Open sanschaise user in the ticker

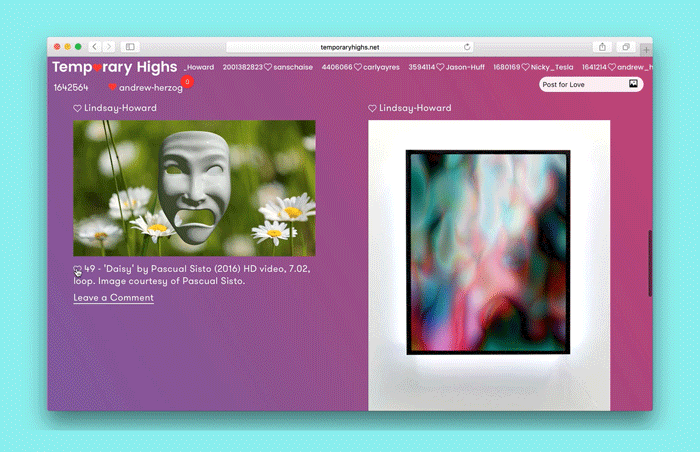tap(293, 67)
